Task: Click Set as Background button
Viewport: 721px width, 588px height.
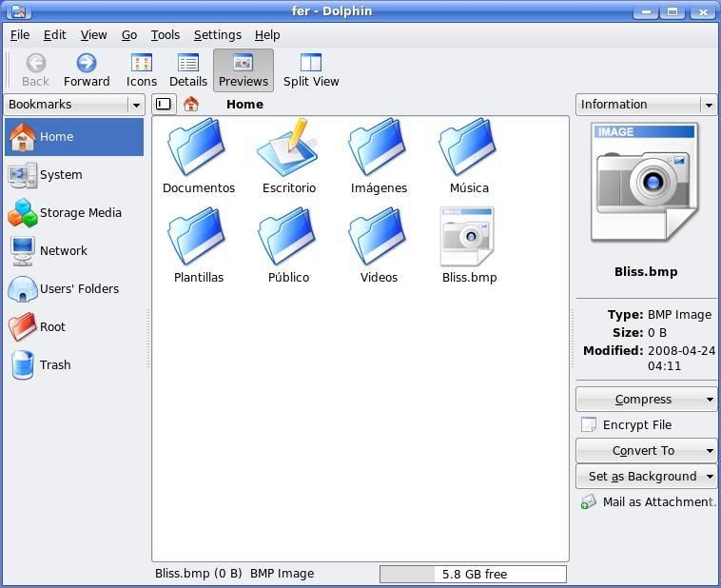Action: point(646,476)
